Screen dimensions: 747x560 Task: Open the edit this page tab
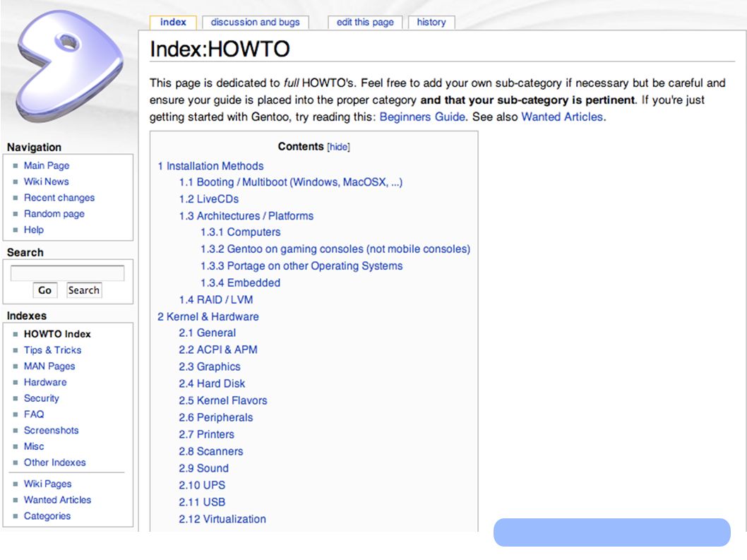click(365, 23)
